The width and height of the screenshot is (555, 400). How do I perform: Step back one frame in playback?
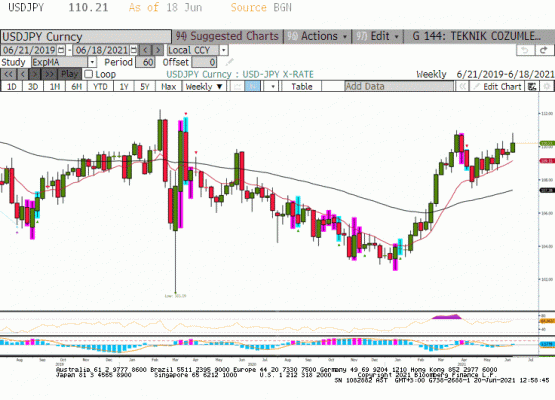[x=22, y=74]
